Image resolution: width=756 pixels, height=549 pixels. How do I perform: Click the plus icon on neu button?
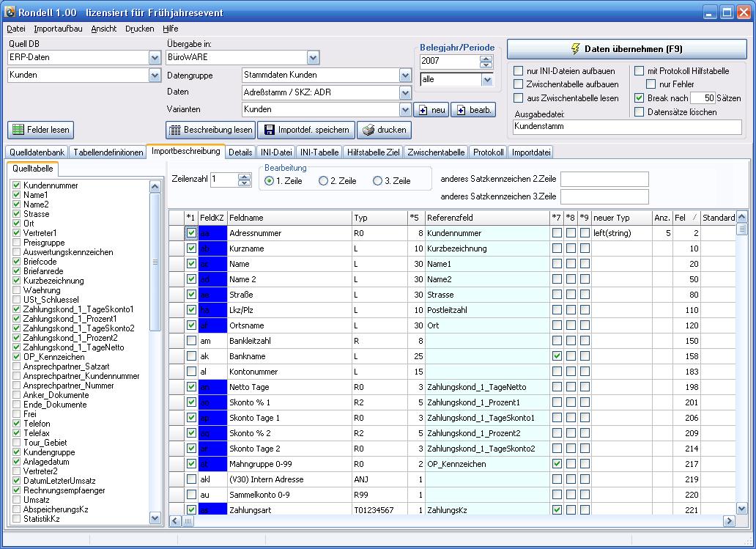[x=423, y=110]
